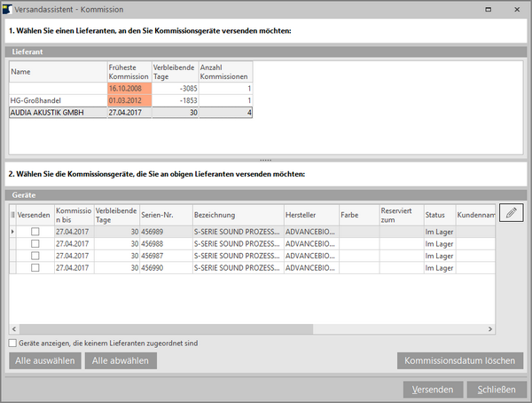Sort devices by Serien-Nr. column header
Viewport: 532px width, 403px height.
[165, 215]
